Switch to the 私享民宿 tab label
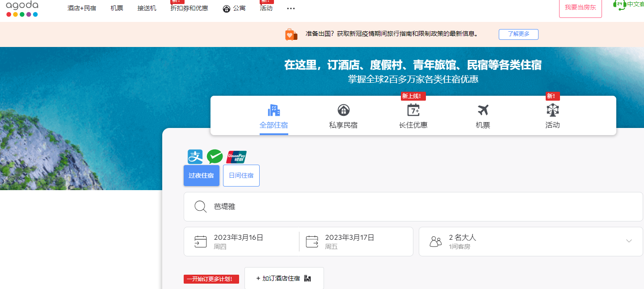This screenshot has width=644, height=289. 343,125
